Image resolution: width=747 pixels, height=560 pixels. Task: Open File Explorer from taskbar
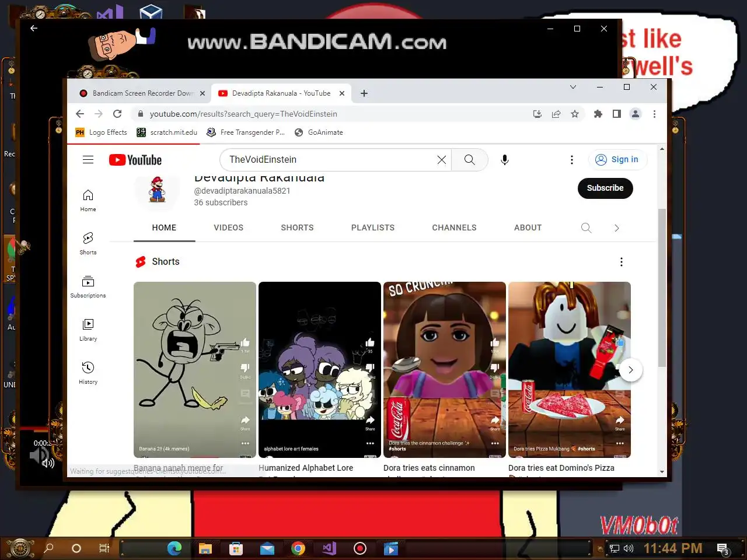click(205, 548)
